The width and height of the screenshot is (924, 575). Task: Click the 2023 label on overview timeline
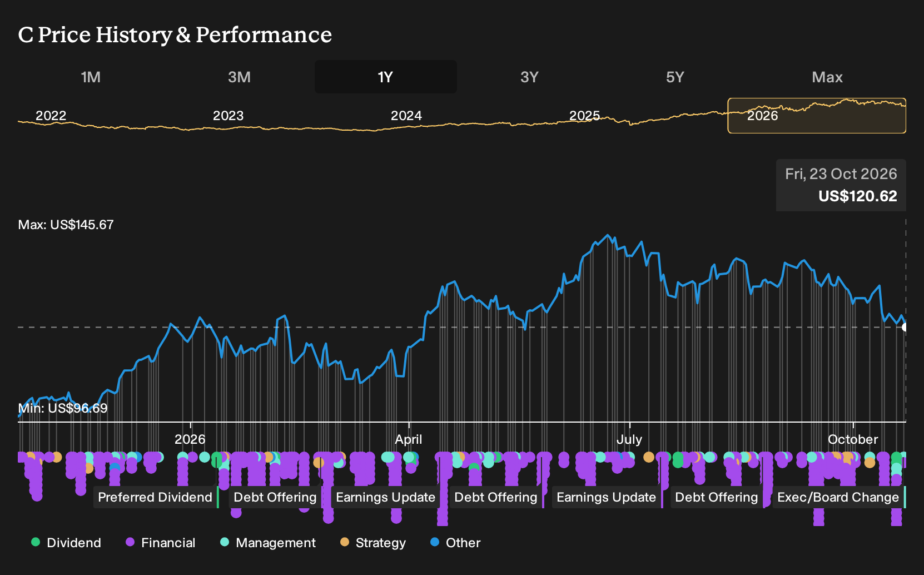[228, 116]
